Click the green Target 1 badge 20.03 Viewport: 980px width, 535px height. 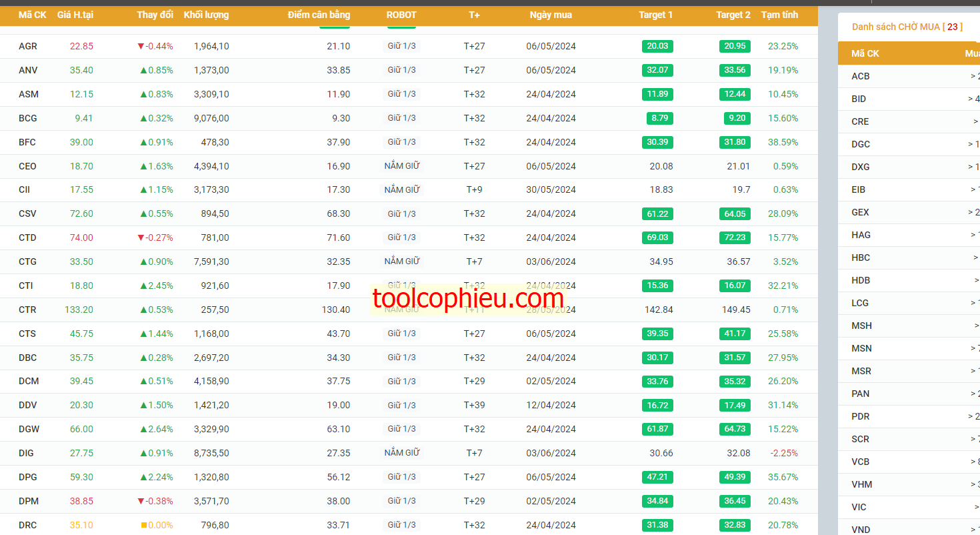click(657, 46)
